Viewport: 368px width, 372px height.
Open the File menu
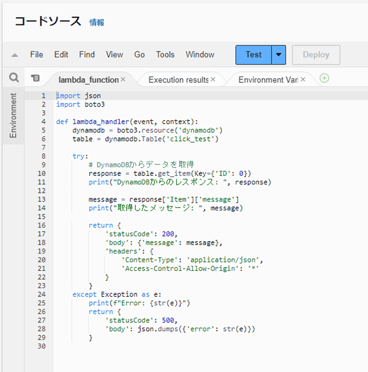37,55
